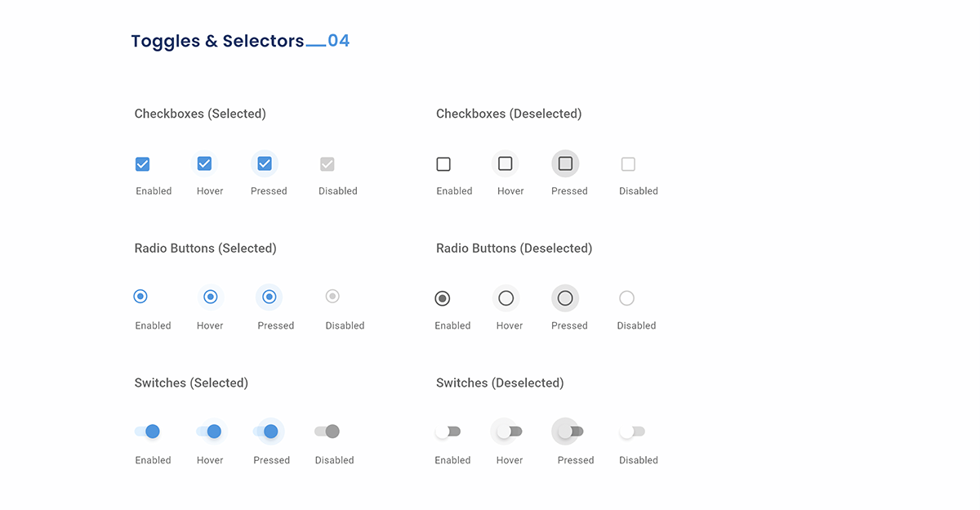Screen dimensions: 980x510
Task: Select the Enabled blue radio button
Action: pyautogui.click(x=140, y=297)
